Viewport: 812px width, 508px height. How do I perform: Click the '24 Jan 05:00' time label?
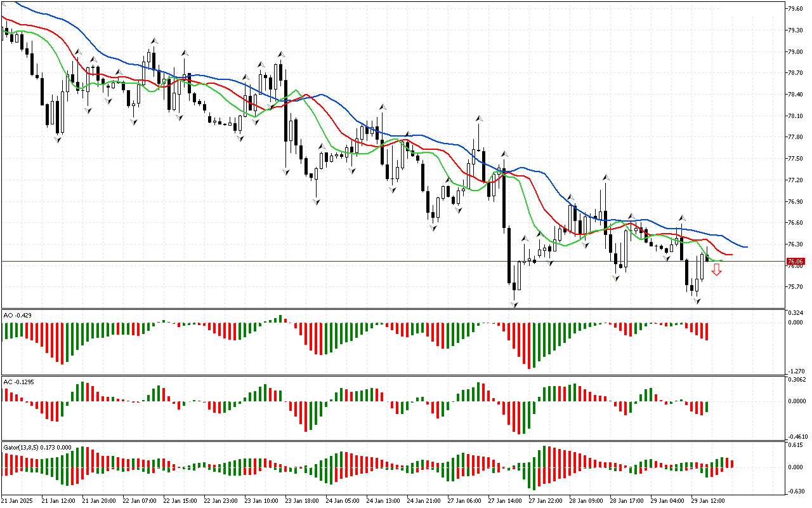342,501
